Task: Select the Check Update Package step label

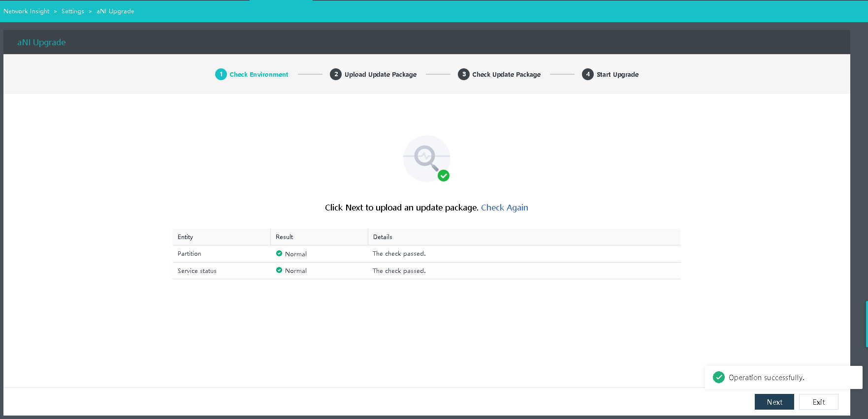Action: pyautogui.click(x=506, y=75)
